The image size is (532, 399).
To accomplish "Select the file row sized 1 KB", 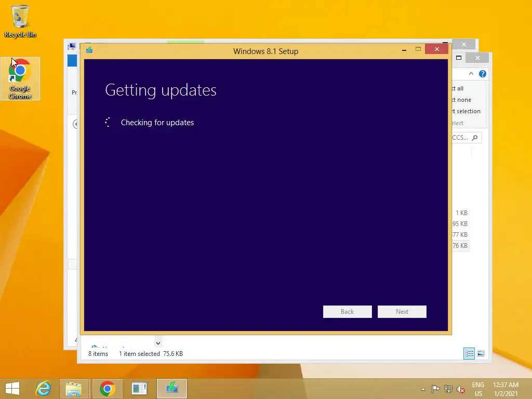I will 461,212.
